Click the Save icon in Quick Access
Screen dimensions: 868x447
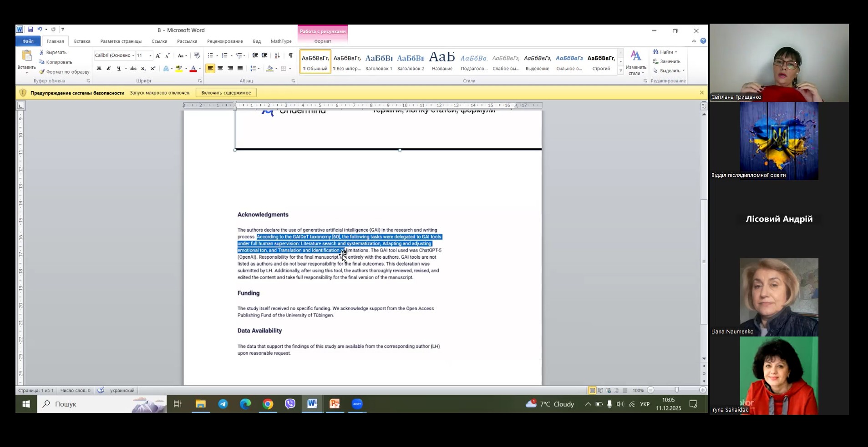(30, 30)
